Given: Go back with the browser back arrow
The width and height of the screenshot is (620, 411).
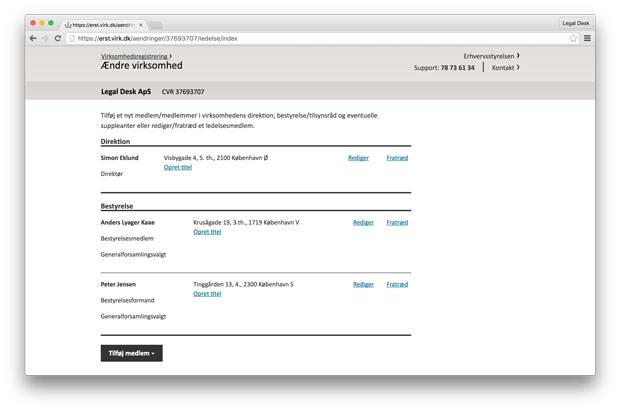Looking at the screenshot, I should 33,38.
